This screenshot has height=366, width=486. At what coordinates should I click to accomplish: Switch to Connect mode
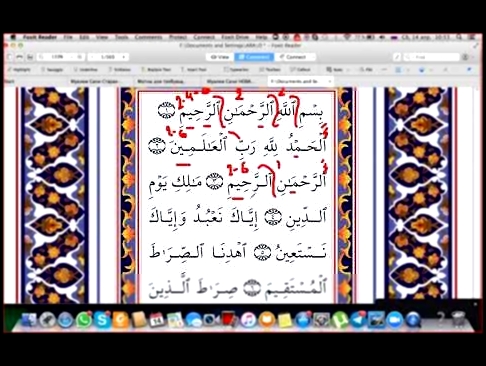pyautogui.click(x=293, y=57)
